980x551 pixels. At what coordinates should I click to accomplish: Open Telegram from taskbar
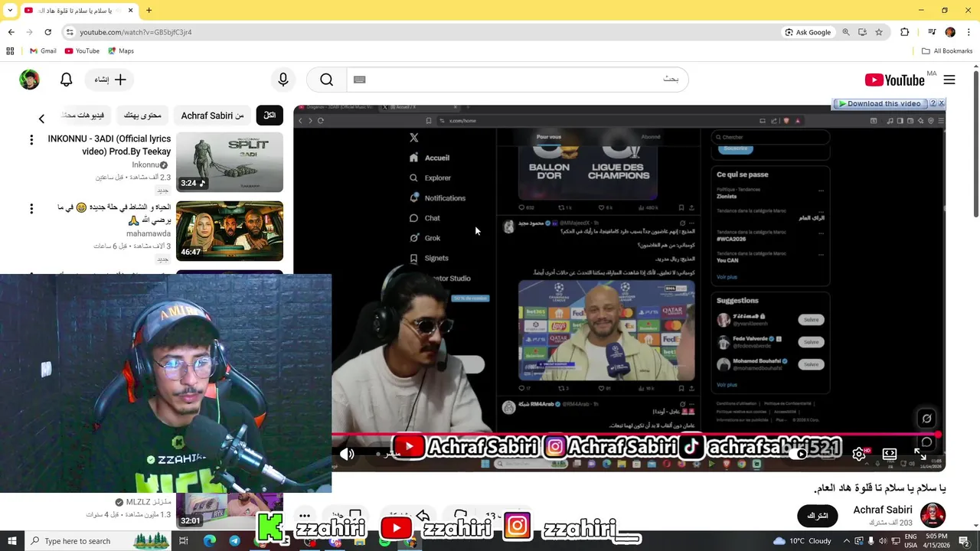pyautogui.click(x=234, y=541)
